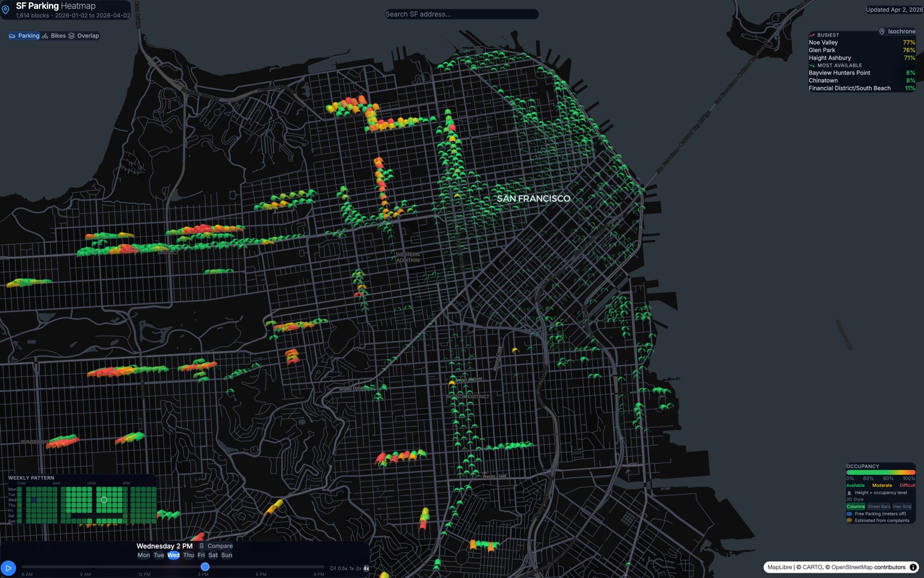This screenshot has height=578, width=924.
Task: Switch to the Parking tab
Action: tap(26, 36)
